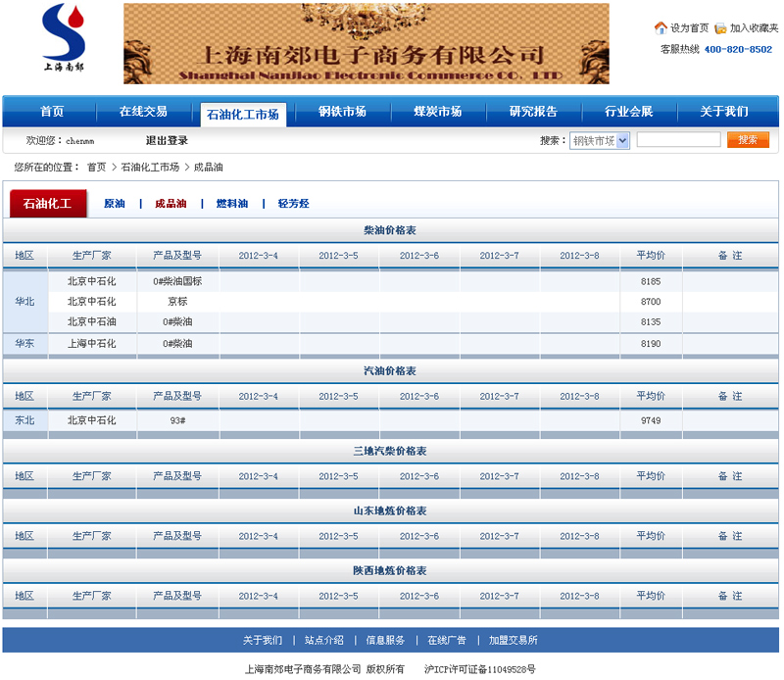
Task: Open 信息服务 in the footer
Action: point(385,640)
